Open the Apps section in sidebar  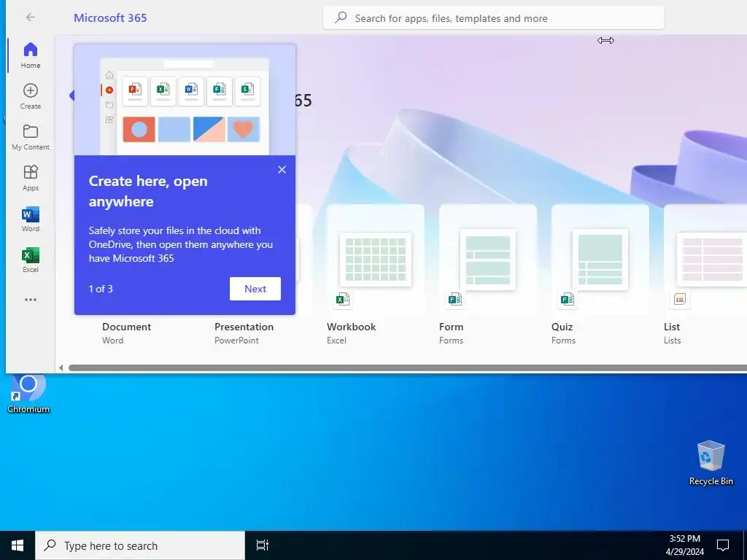tap(31, 178)
